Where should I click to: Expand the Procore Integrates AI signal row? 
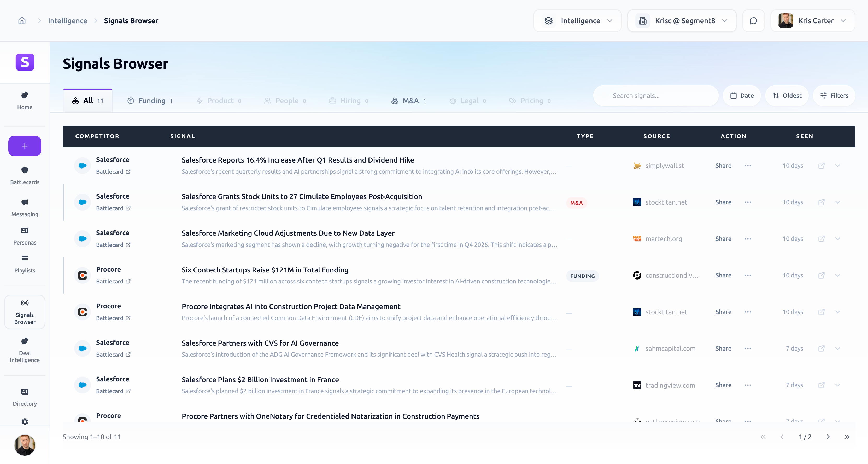coord(838,312)
